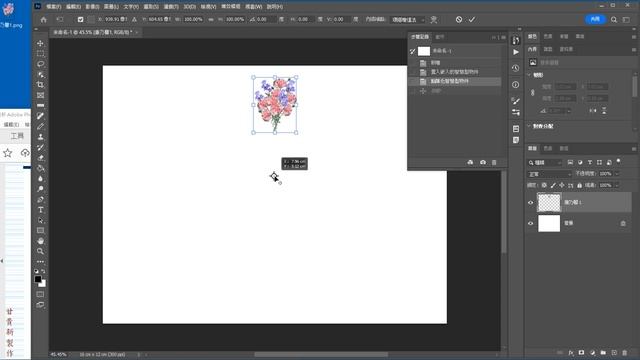
Task: Switch to 色票 tab in color panel
Action: pos(548,36)
